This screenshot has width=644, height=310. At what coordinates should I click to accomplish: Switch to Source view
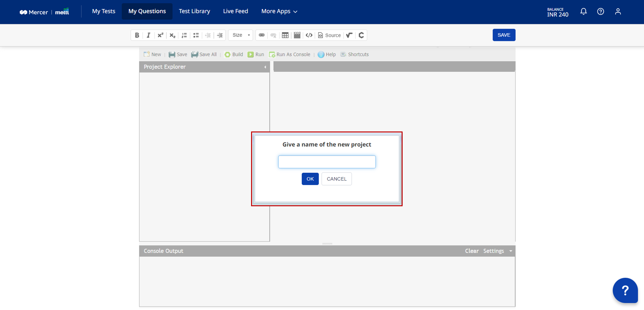pos(329,35)
